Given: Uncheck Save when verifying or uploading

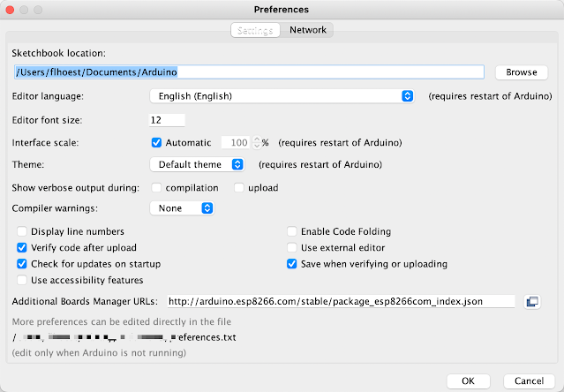Looking at the screenshot, I should 292,264.
